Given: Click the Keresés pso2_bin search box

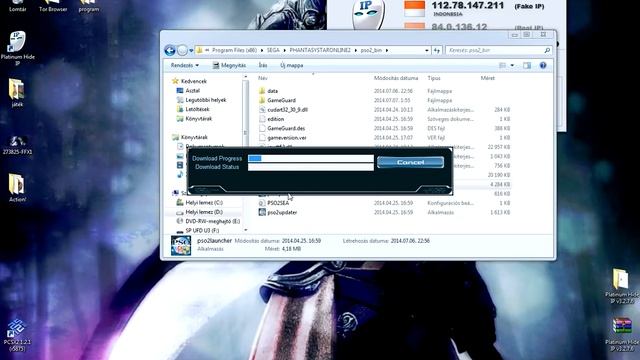Looking at the screenshot, I should tap(499, 50).
